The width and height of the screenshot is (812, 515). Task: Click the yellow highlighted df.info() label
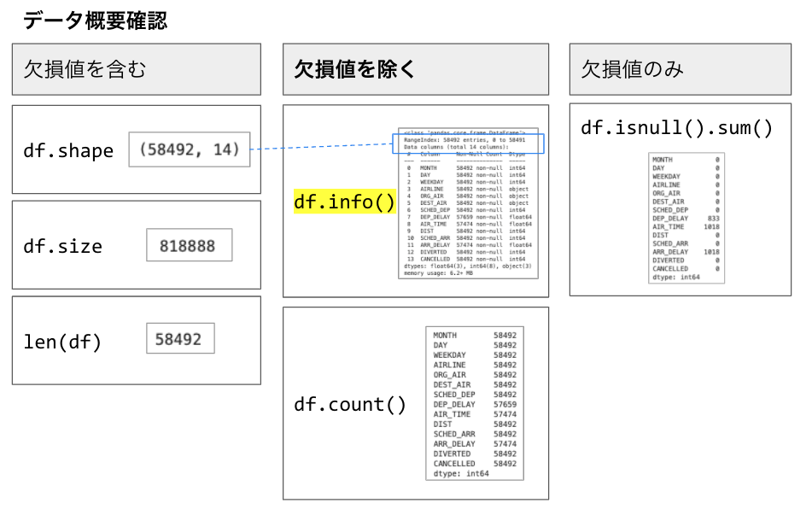click(345, 202)
